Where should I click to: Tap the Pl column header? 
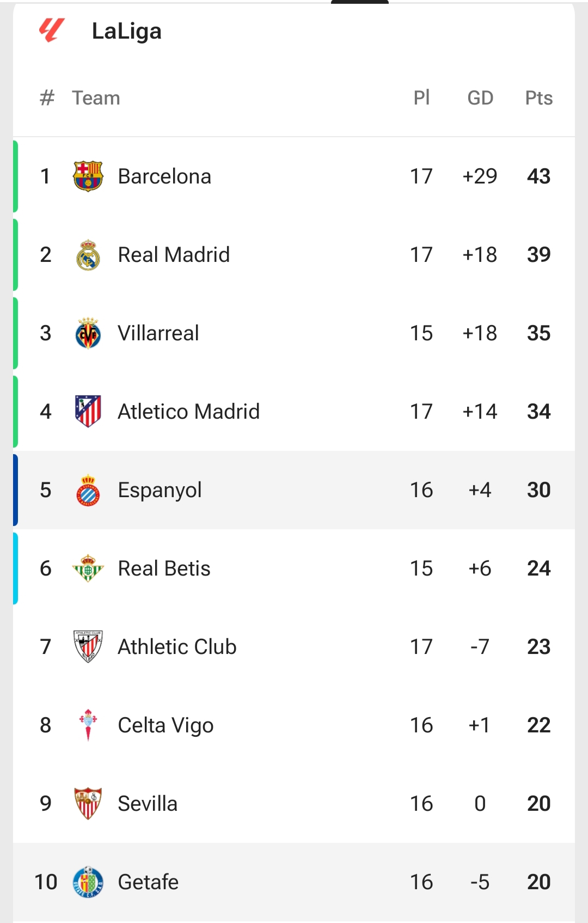click(421, 98)
